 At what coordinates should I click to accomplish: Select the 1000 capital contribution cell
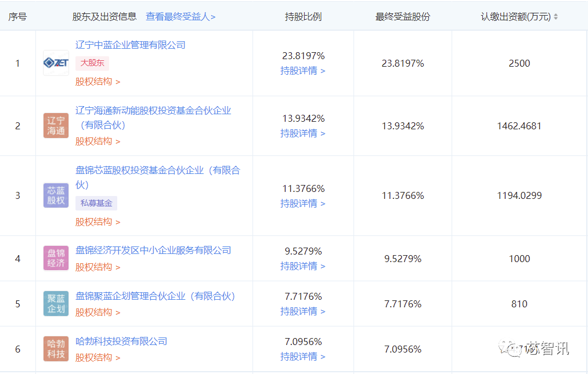coord(520,259)
